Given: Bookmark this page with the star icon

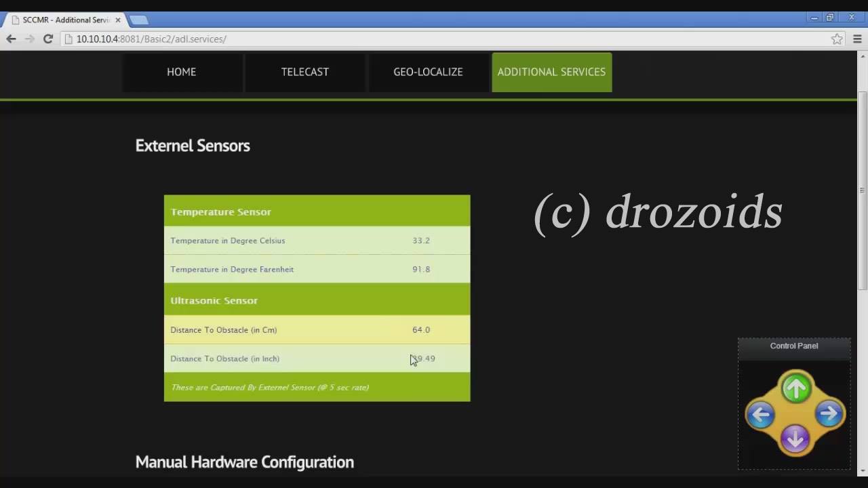Looking at the screenshot, I should [x=837, y=39].
